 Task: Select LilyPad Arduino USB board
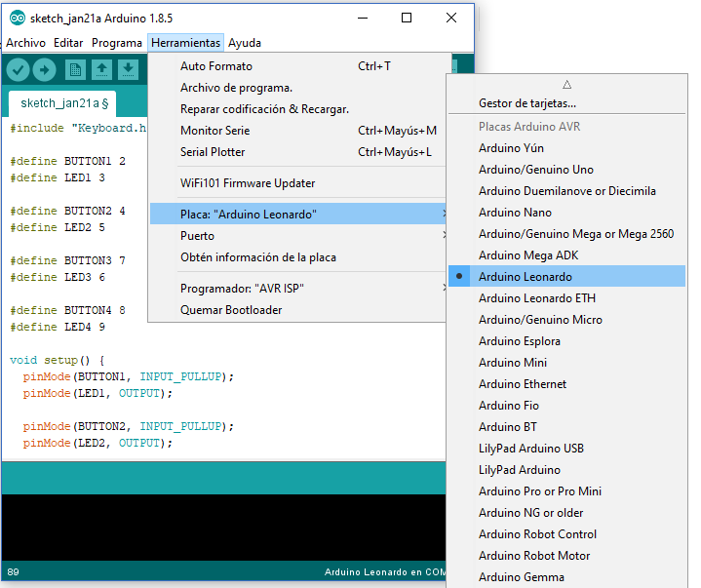[566, 449]
